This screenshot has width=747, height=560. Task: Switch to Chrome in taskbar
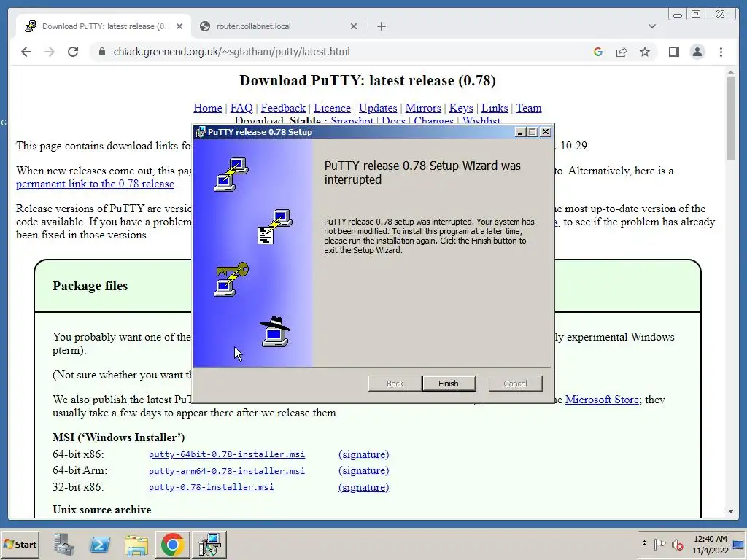tap(172, 544)
